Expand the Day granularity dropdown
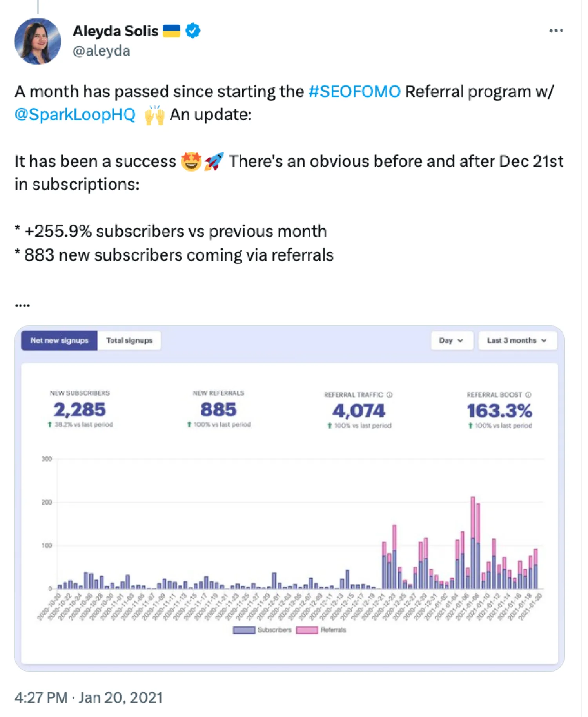This screenshot has height=717, width=588. [452, 340]
